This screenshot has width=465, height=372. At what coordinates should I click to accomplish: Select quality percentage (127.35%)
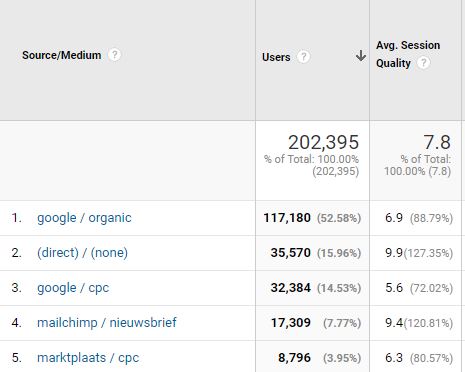428,253
